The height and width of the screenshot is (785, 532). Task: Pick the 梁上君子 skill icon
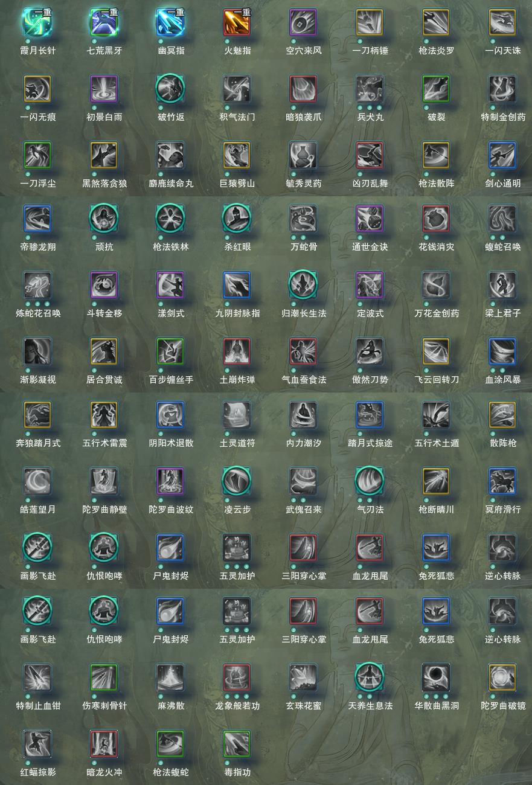(x=502, y=285)
